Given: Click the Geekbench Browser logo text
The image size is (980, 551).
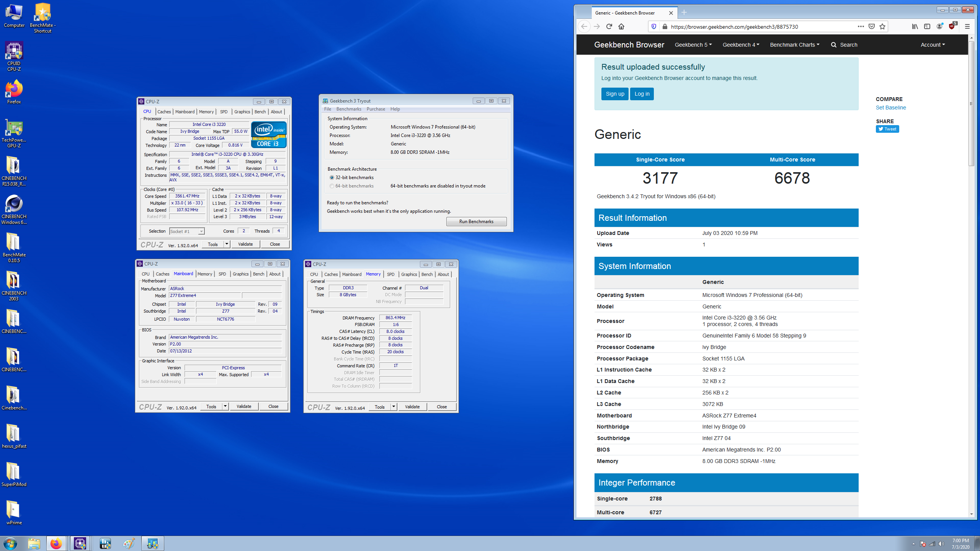Looking at the screenshot, I should pos(629,45).
